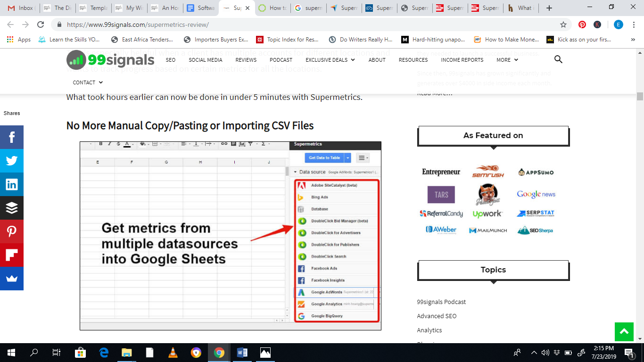Open the Reviews menu item
The height and width of the screenshot is (362, 644).
[x=246, y=60]
